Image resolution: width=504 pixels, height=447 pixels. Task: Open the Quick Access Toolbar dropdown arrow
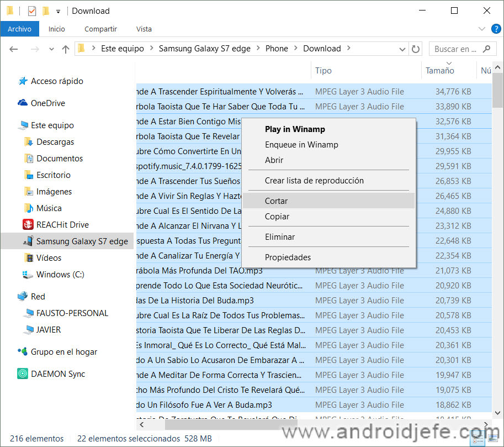pos(59,11)
